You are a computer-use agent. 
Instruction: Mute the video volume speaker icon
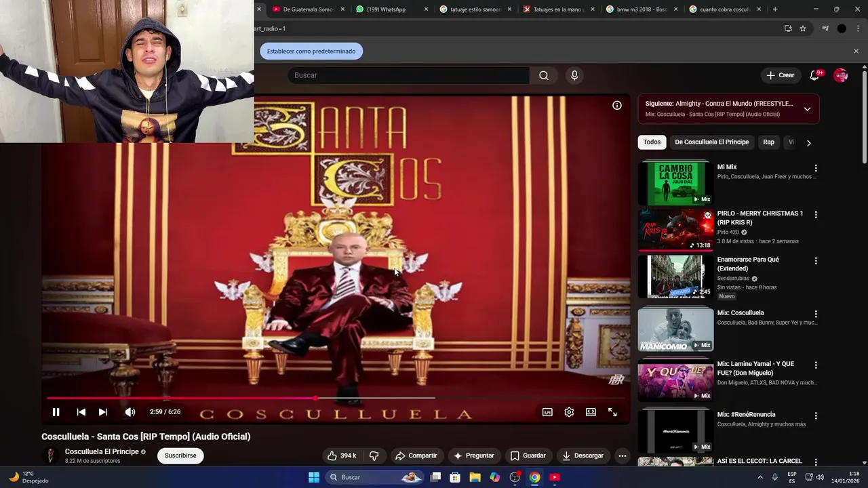pyautogui.click(x=130, y=412)
